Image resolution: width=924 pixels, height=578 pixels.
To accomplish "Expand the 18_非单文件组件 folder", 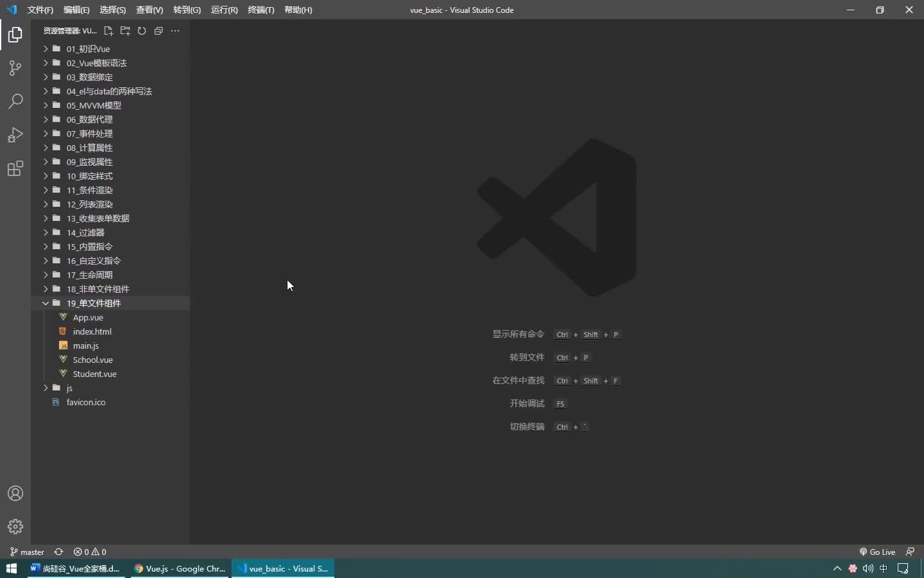I will (110, 289).
